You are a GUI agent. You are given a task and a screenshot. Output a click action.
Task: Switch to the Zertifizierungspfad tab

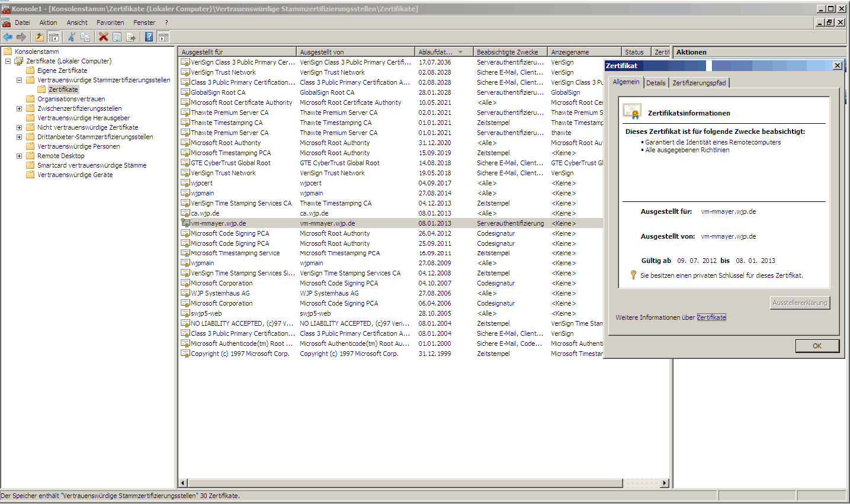(x=699, y=83)
